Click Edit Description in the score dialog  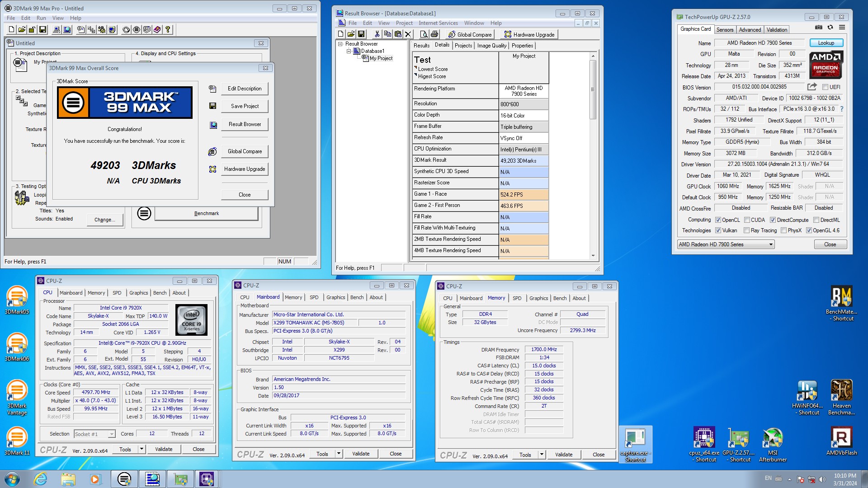click(245, 89)
